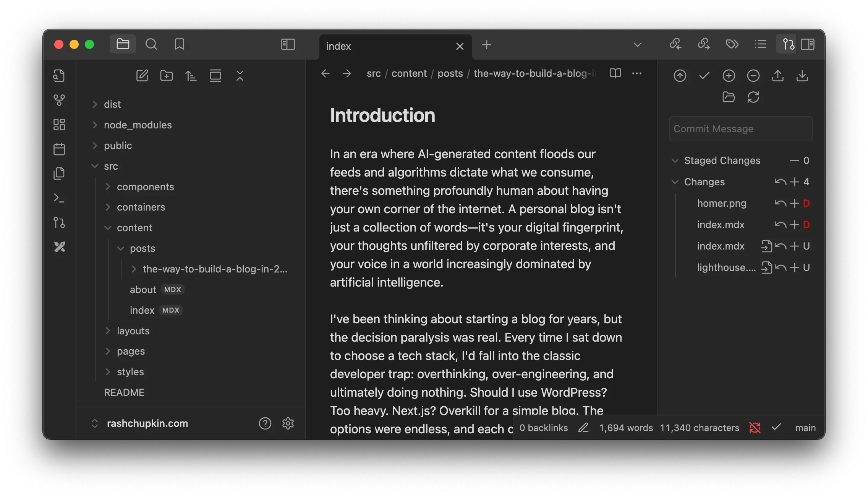Open the help icon
The height and width of the screenshot is (496, 868).
click(265, 423)
